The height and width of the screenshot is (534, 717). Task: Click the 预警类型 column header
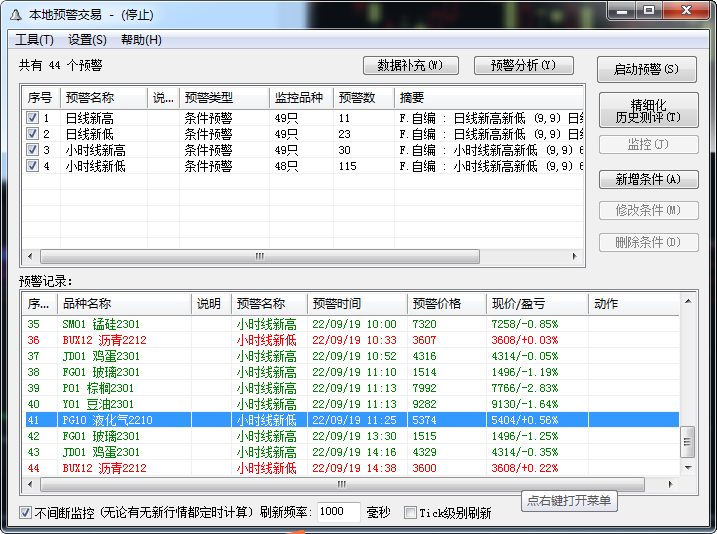tap(224, 97)
